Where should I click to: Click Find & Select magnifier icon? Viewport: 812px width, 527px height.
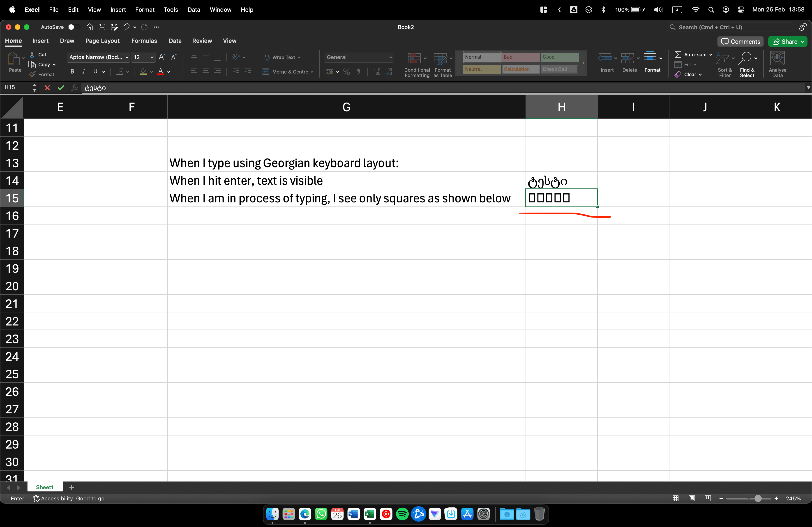[745, 58]
